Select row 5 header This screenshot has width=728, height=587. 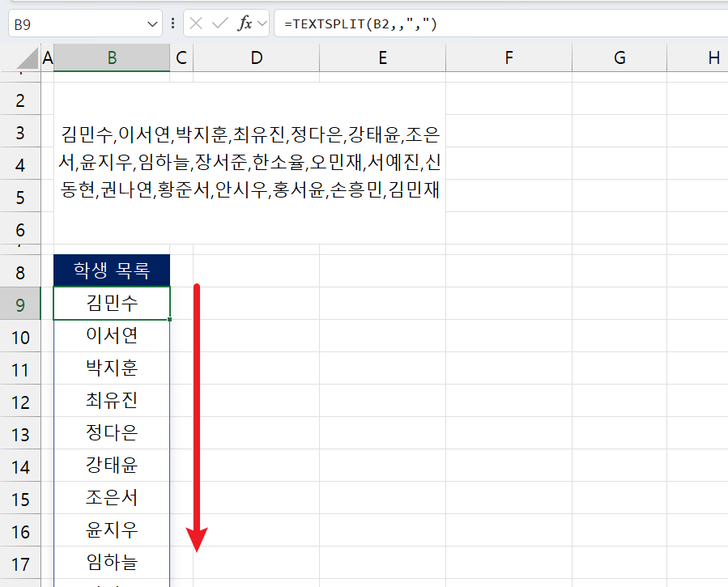20,196
